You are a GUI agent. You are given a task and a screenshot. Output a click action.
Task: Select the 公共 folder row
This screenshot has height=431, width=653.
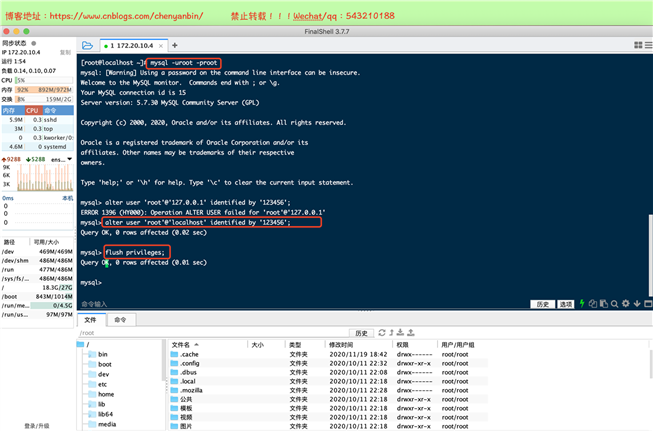(329, 399)
